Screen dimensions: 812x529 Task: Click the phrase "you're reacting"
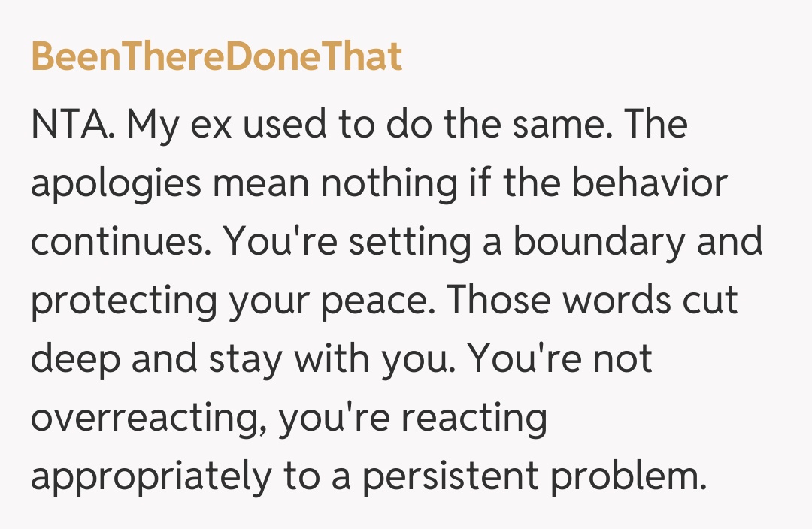point(412,419)
